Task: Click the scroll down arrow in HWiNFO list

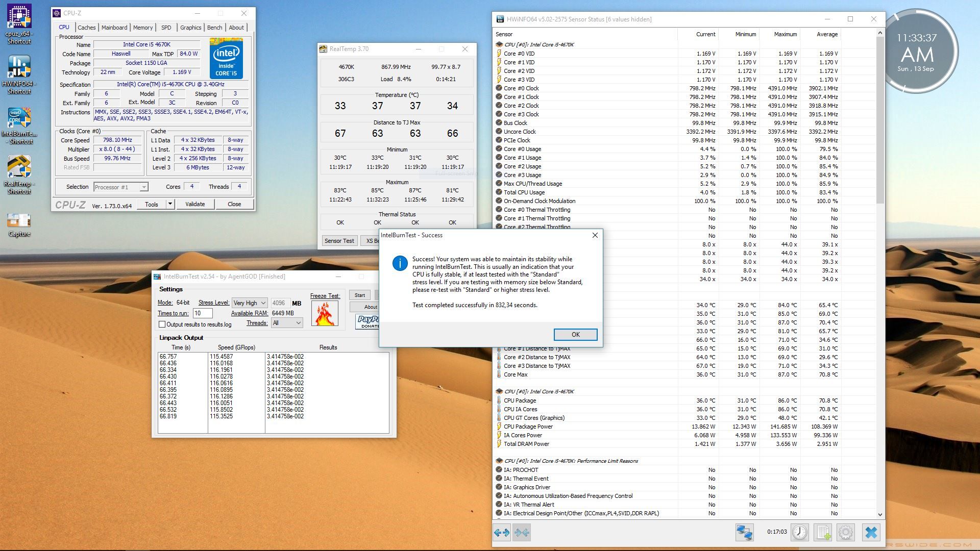Action: 880,515
